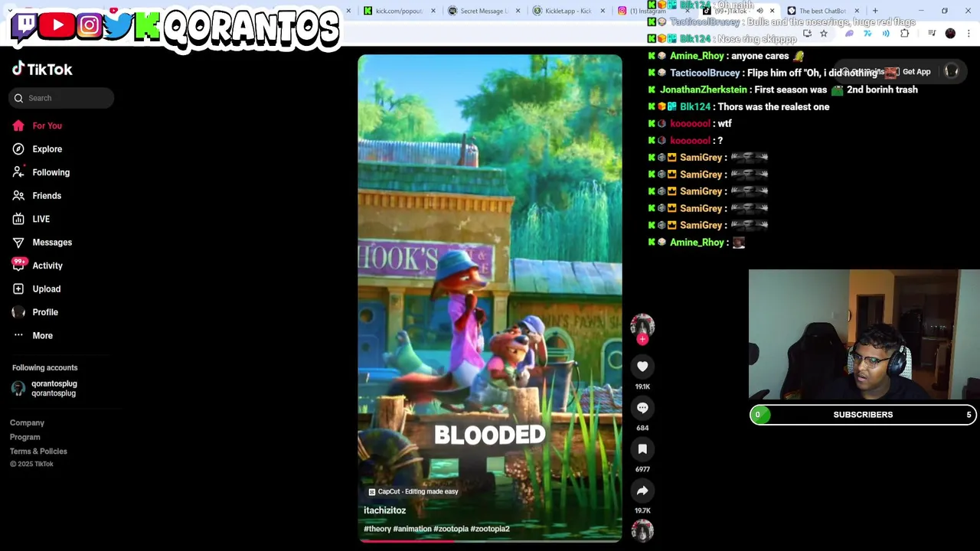Open the #zootopia2 hashtag
Image resolution: width=980 pixels, height=551 pixels.
pyautogui.click(x=490, y=529)
